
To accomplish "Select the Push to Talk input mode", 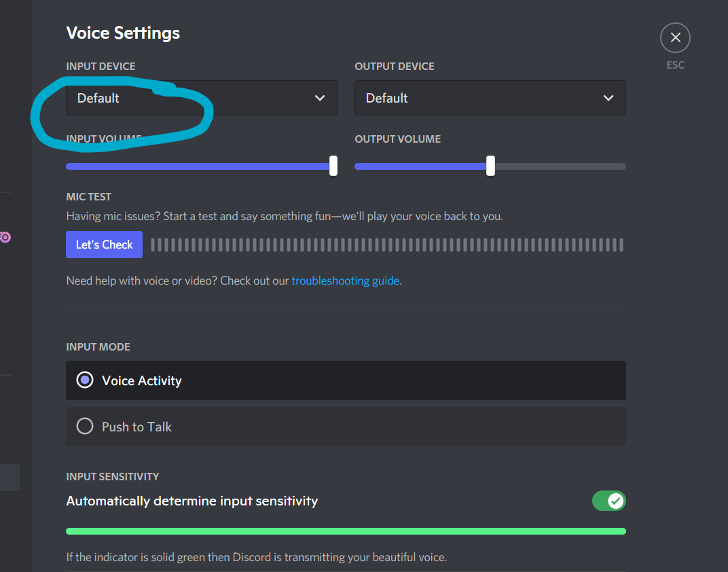I will click(346, 427).
